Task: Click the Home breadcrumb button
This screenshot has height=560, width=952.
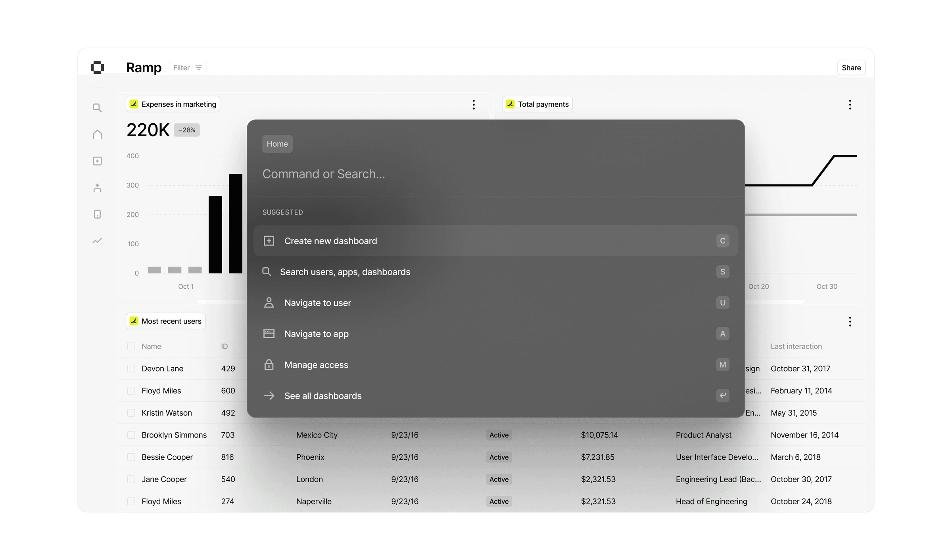Action: coord(277,144)
